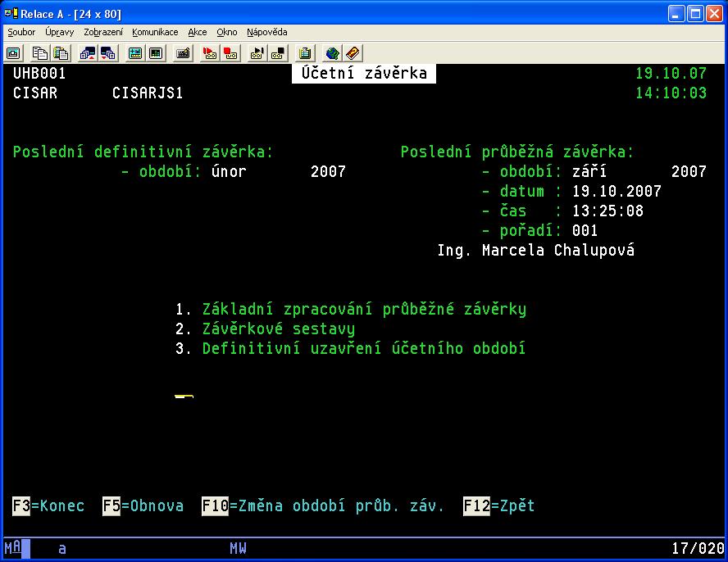Click the Poslední průběžná závěrka heading
Screen dimensions: 728x562
coord(517,152)
